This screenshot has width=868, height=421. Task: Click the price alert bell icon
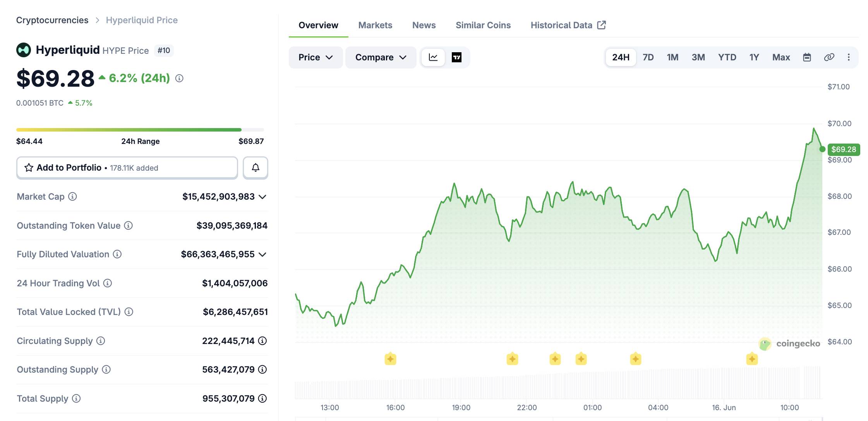[256, 168]
